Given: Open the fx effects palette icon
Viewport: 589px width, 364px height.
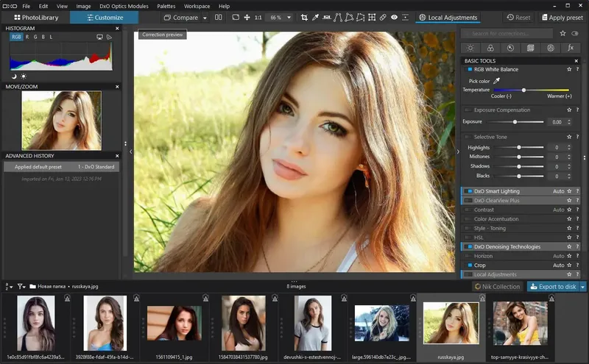Looking at the screenshot, I should pyautogui.click(x=571, y=48).
